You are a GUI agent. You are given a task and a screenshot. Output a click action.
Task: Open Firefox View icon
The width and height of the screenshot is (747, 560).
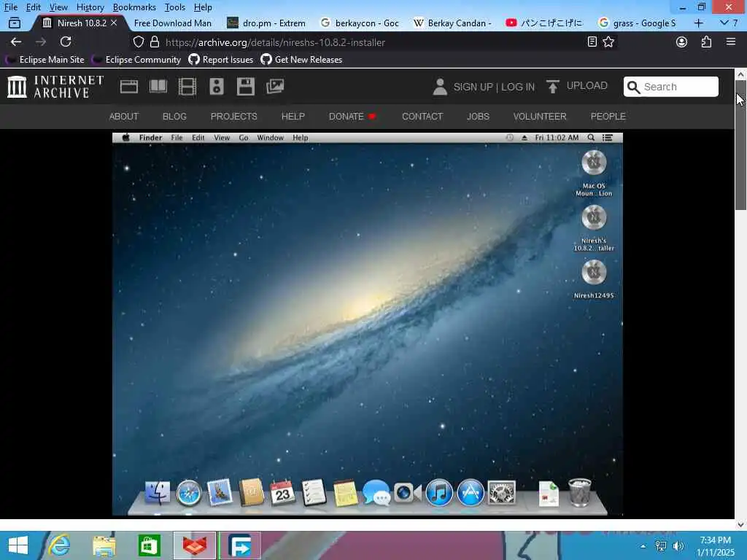click(x=15, y=23)
